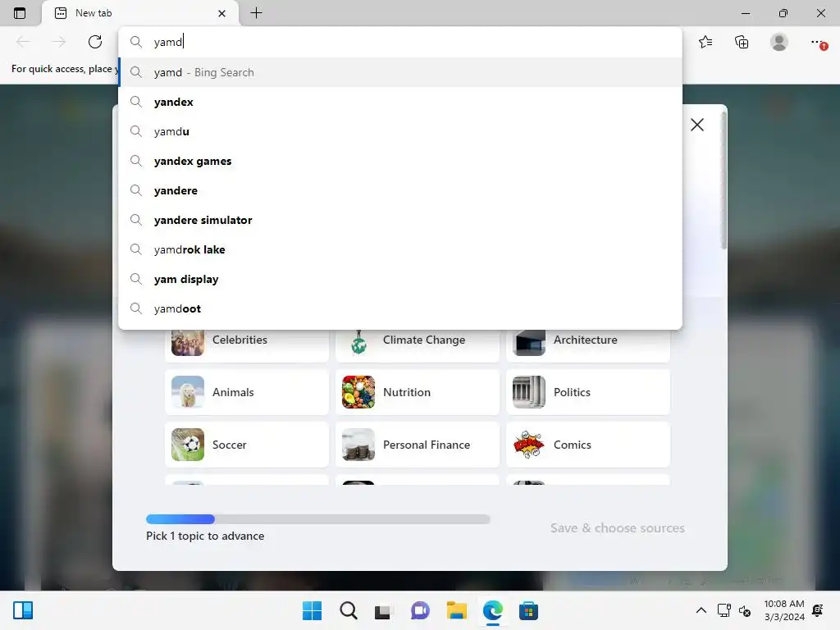Open taskbar Search magnifier
The image size is (840, 630).
tap(348, 610)
